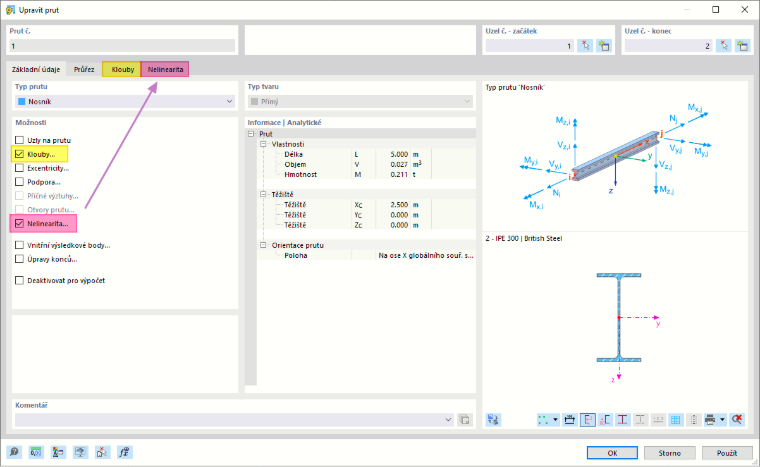This screenshot has height=467, width=760.
Task: Toggle the highlighted section axes icon
Action: tap(587, 419)
